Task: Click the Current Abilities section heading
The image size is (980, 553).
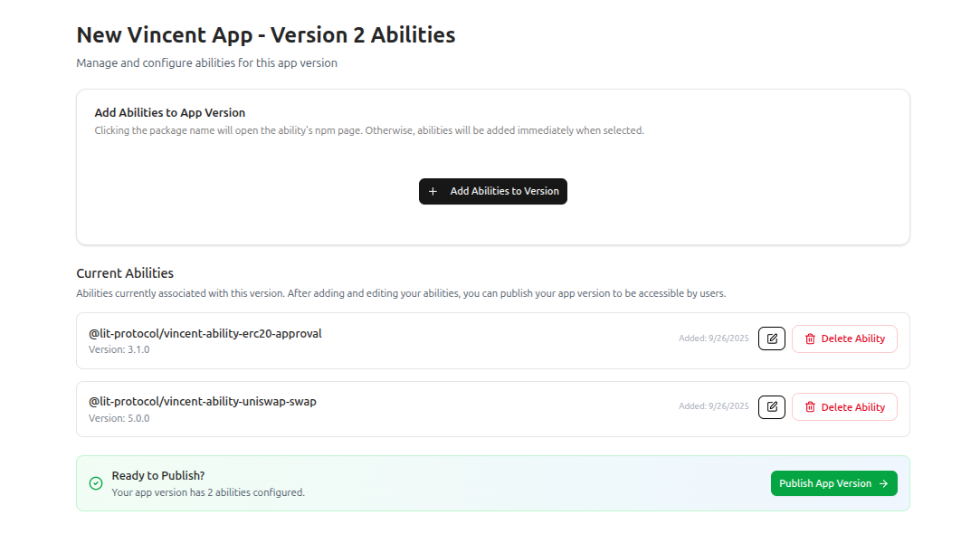Action: 125,272
